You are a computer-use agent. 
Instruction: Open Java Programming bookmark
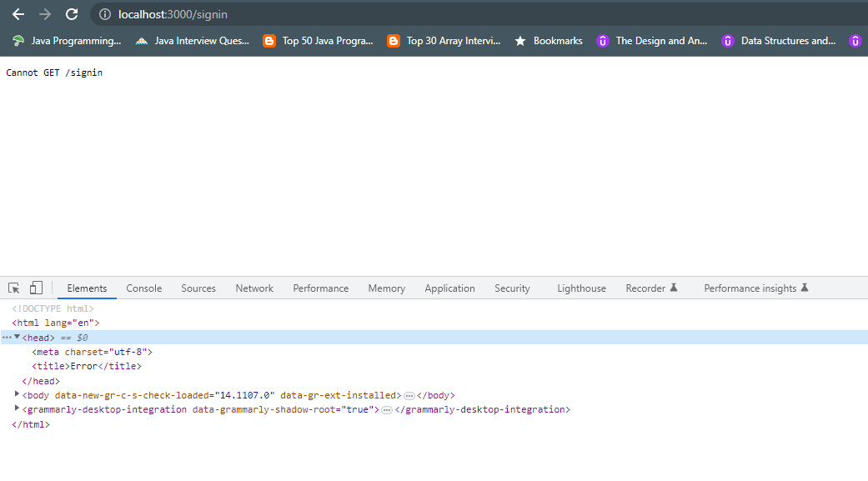pos(67,40)
